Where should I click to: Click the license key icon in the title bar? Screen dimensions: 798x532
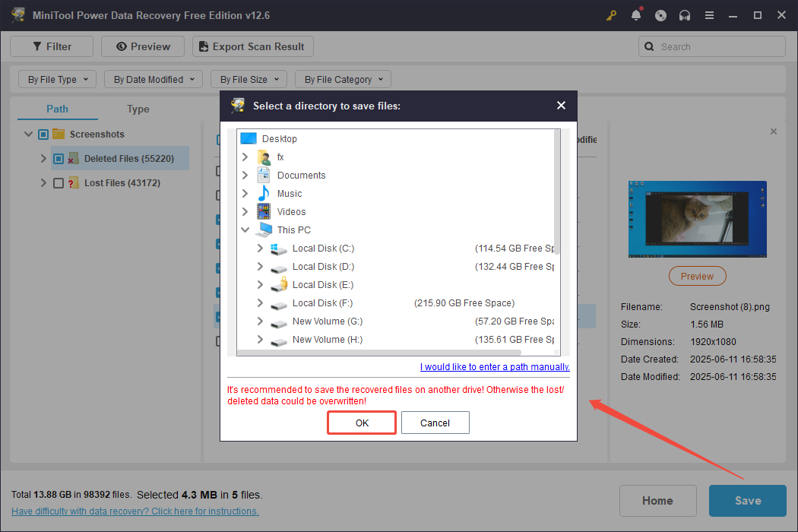pos(611,14)
